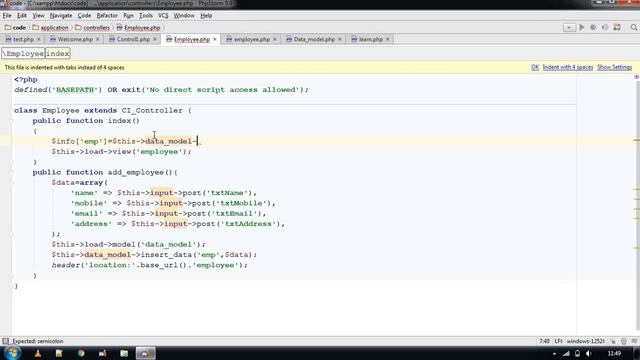Viewport: 640px width, 360px height.
Task: Click the active PhpStorm taskbar button
Action: 145,353
